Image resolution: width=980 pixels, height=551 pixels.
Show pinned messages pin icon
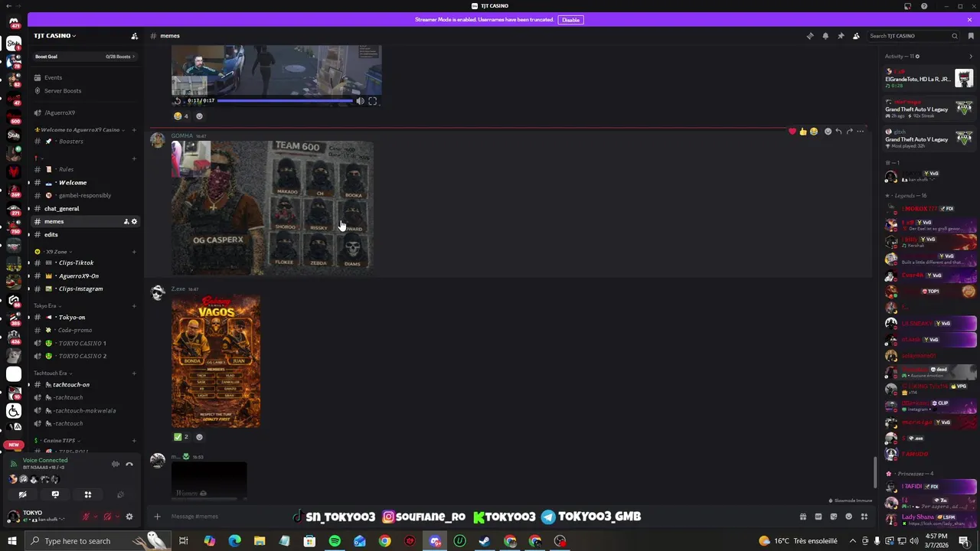tap(841, 36)
